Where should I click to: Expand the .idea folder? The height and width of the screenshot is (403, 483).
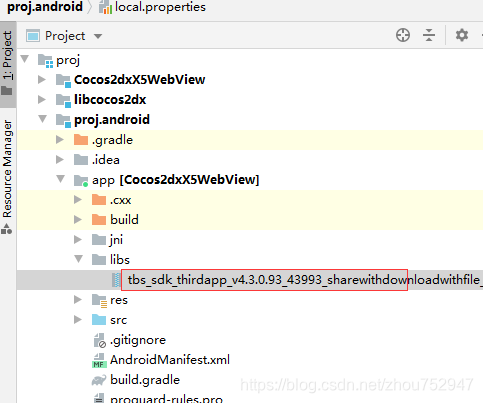60,159
